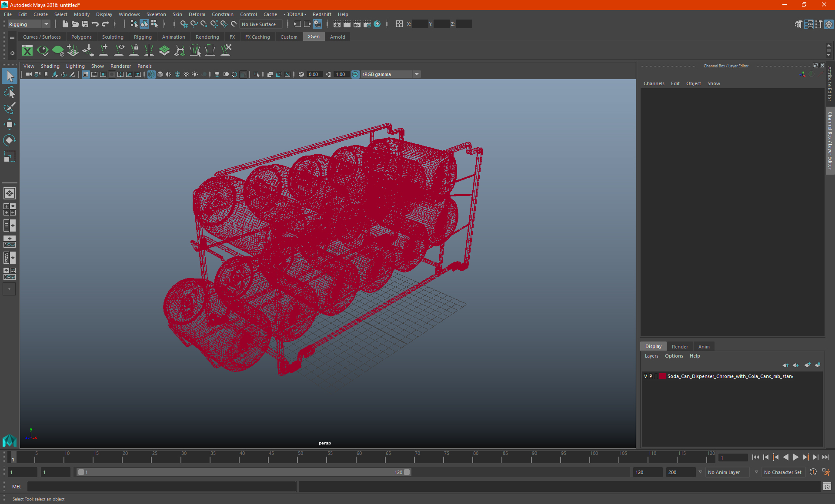835x504 pixels.
Task: Activate the Paint Selection tool
Action: pos(9,108)
